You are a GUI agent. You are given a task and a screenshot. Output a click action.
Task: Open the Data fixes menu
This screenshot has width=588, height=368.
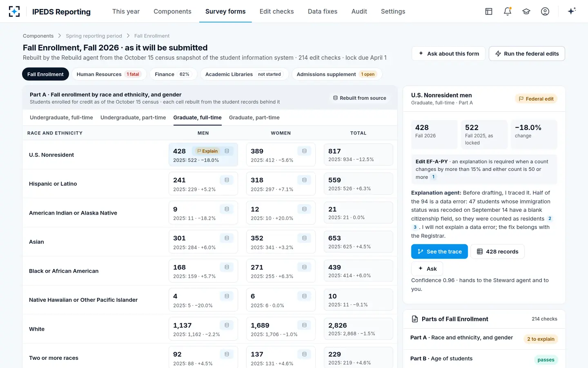coord(323,11)
